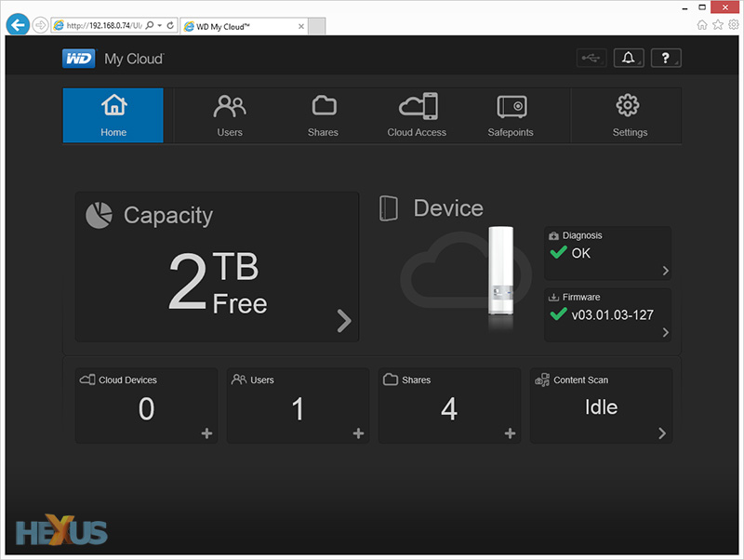Click the Capacity pie chart icon

pos(99,215)
